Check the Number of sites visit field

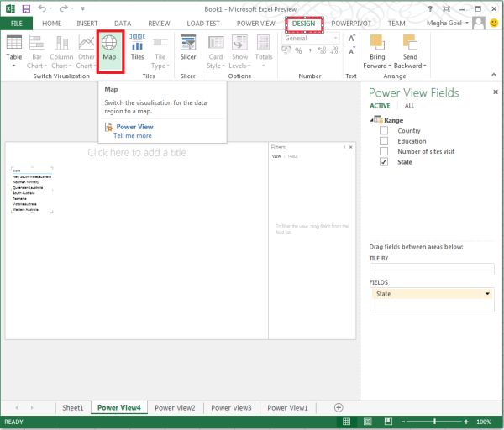384,151
